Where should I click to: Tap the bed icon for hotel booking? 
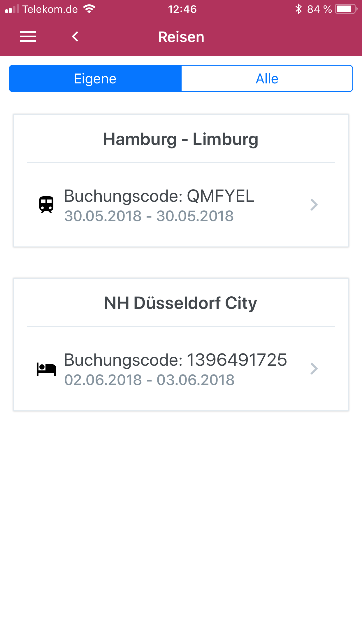pos(46,369)
